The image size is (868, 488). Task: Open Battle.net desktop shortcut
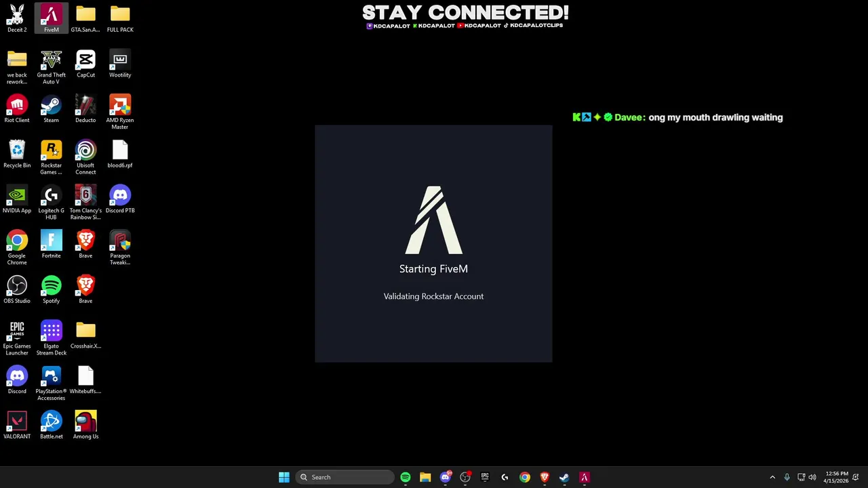pos(51,426)
